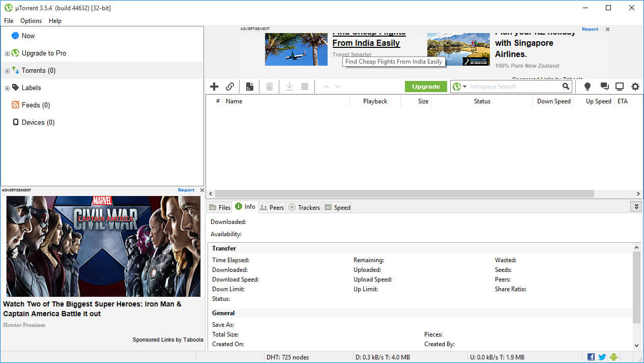
Task: Sort torrents by Status column
Action: (x=482, y=101)
